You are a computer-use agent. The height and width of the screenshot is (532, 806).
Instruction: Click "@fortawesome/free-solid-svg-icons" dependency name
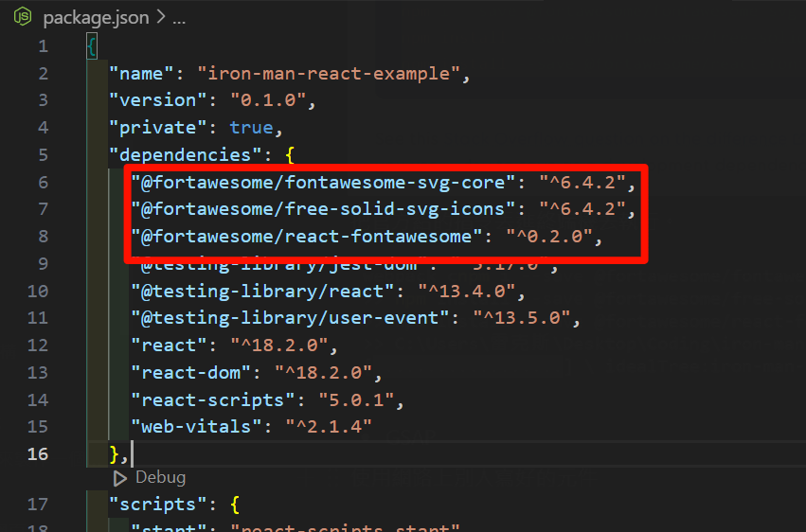click(323, 209)
